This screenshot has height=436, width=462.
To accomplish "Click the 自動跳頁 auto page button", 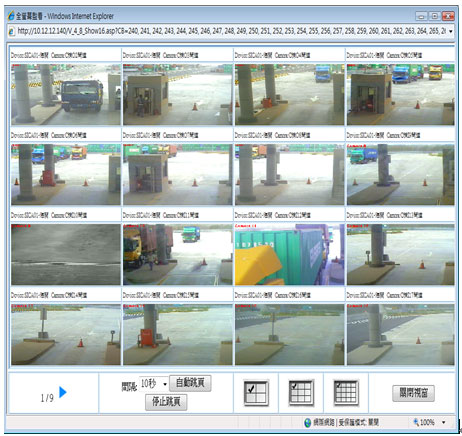I will pyautogui.click(x=190, y=383).
